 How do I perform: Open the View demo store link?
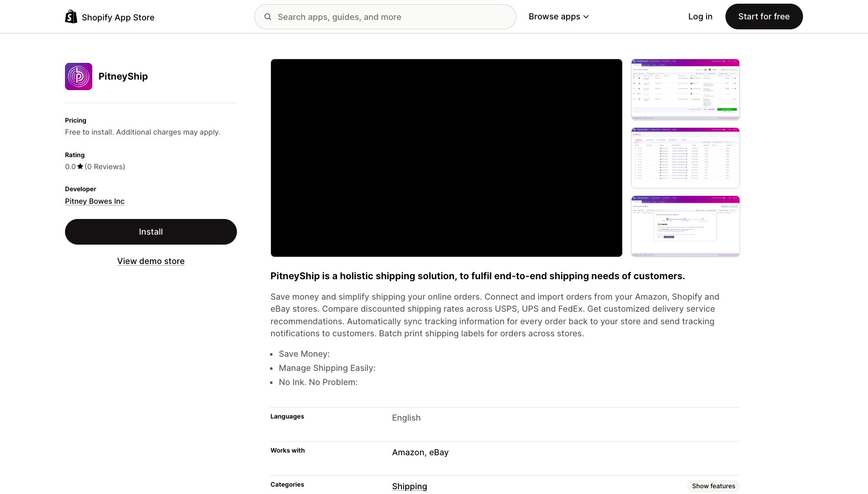click(151, 261)
